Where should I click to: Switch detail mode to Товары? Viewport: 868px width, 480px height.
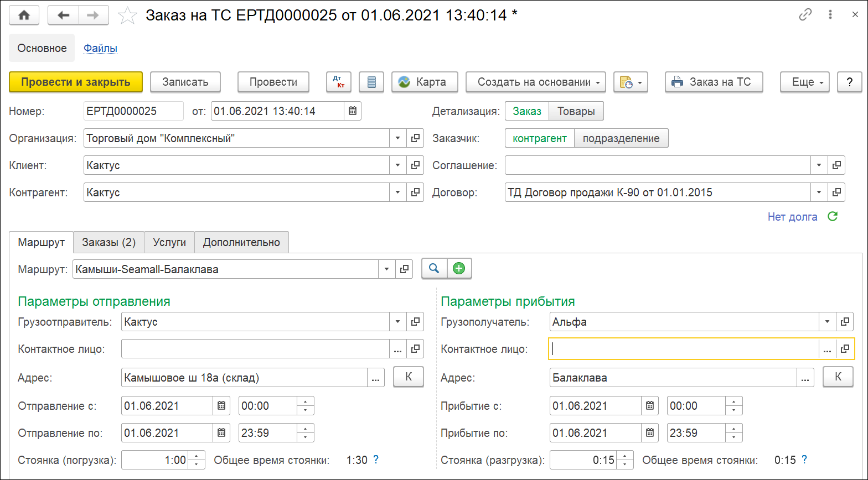tap(576, 111)
